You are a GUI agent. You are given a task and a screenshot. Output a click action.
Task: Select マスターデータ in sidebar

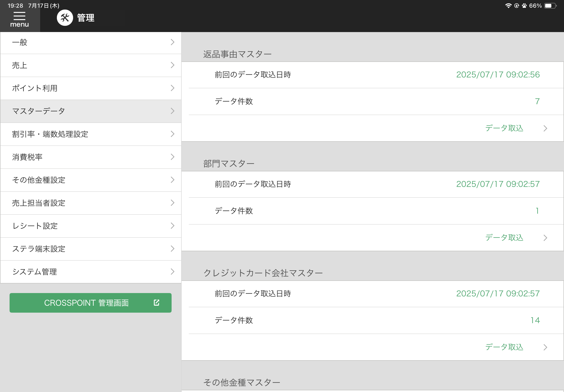coord(91,111)
